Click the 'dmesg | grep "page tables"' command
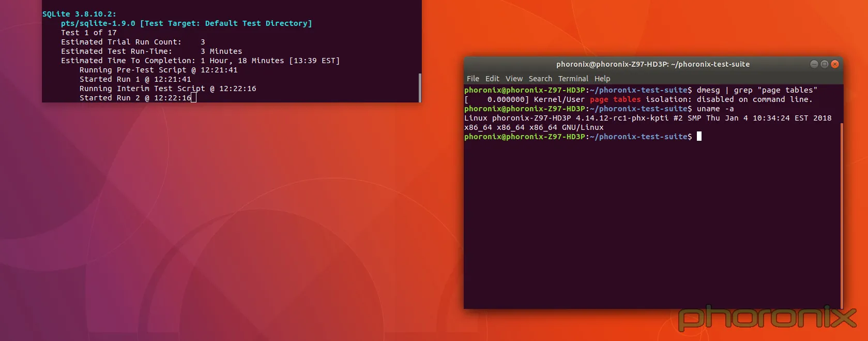The height and width of the screenshot is (341, 868). (757, 90)
